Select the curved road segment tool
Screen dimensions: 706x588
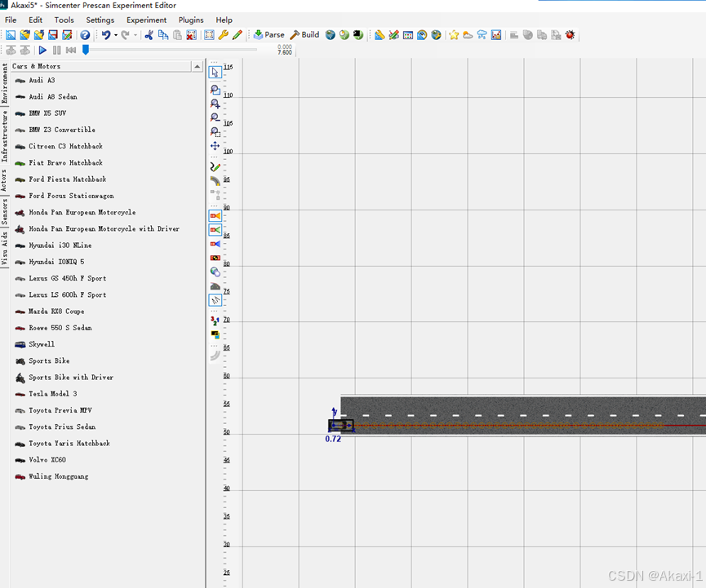pos(215,181)
